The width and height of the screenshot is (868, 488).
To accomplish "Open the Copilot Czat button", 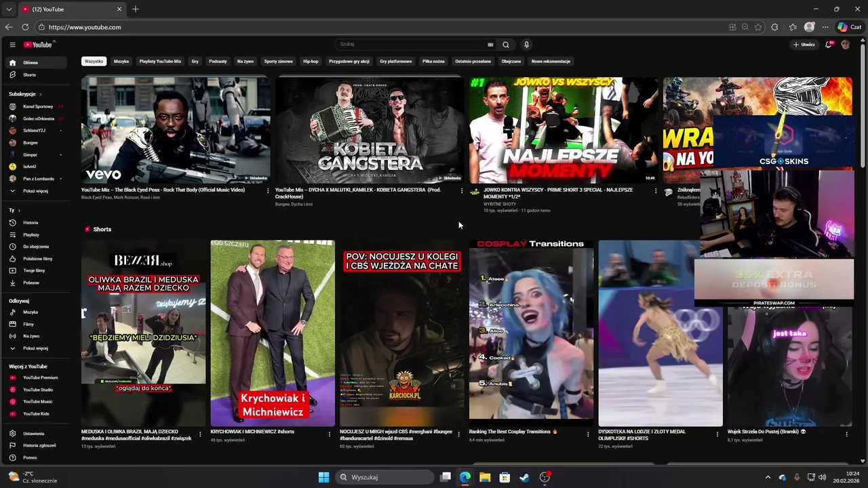I will tap(848, 27).
